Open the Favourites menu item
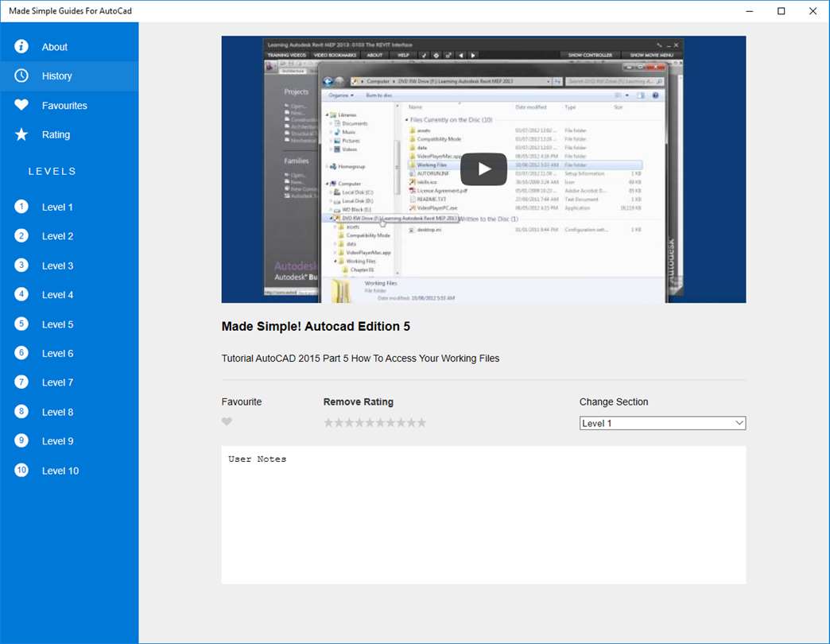 coord(69,105)
